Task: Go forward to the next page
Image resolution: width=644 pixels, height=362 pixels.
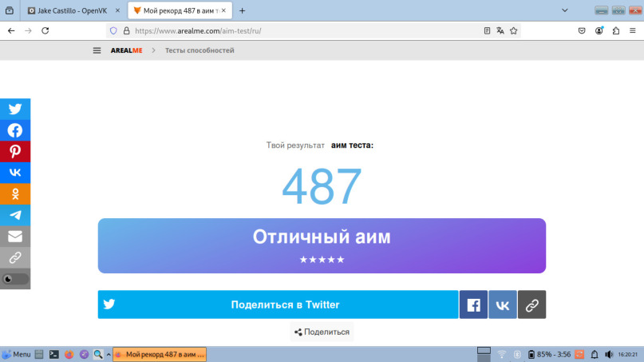Action: click(28, 31)
